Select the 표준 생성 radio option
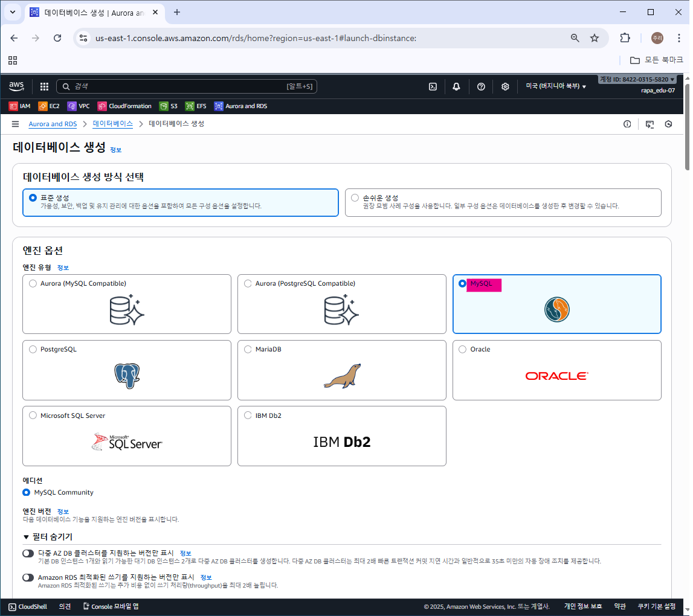Screen dimensions: 693x616 (x=33, y=198)
